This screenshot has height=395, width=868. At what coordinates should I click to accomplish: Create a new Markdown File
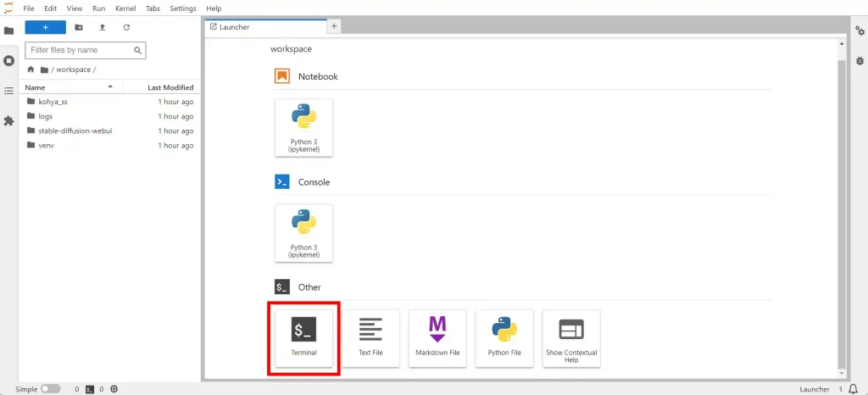[x=437, y=337]
